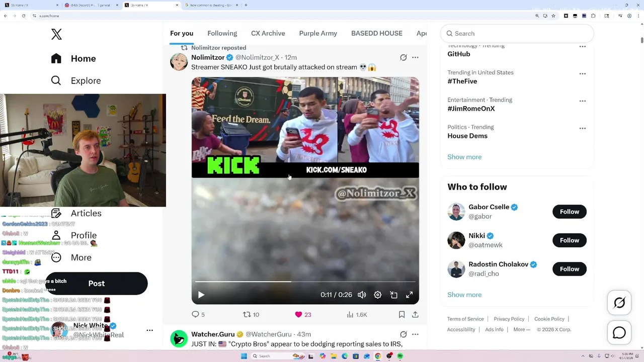This screenshot has width=644, height=362.
Task: Open a new browser tab
Action: pyautogui.click(x=246, y=5)
